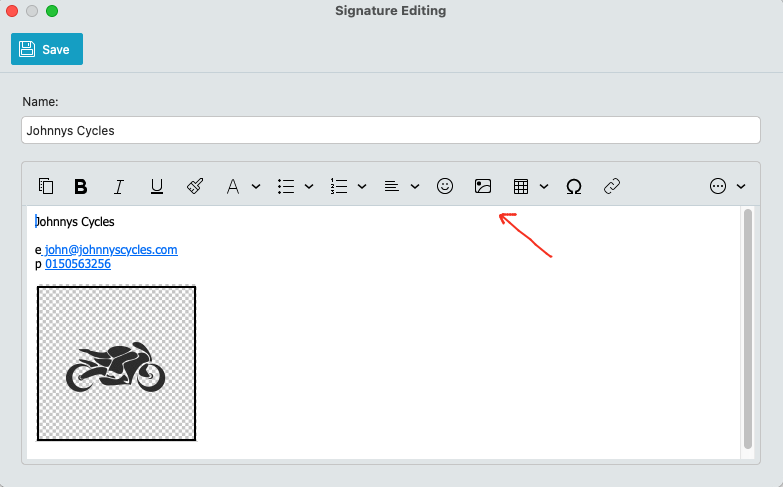Open bulleted list style dropdown

click(x=309, y=187)
